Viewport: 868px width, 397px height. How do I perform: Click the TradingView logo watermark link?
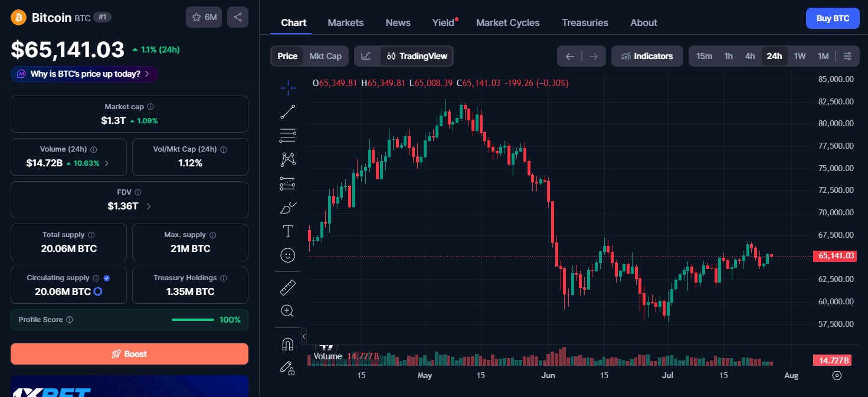[326, 347]
